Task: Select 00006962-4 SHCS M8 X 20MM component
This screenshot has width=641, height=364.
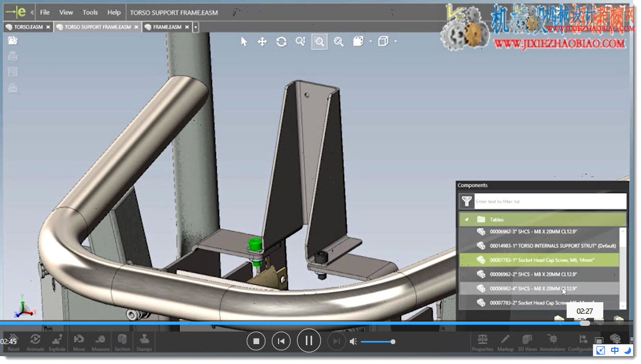Action: pos(539,288)
